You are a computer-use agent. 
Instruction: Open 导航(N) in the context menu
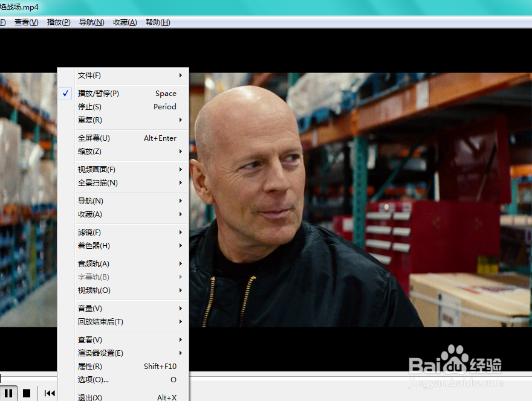coord(123,201)
